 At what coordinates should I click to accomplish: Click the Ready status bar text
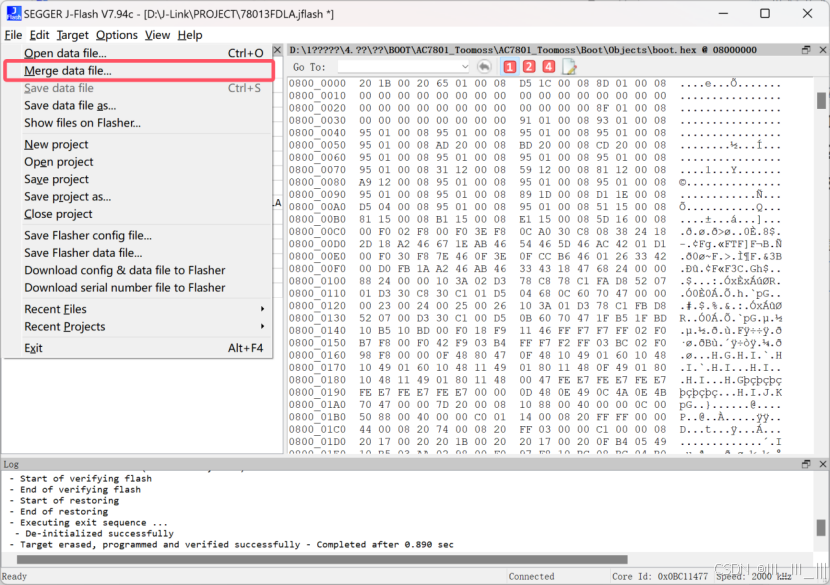pyautogui.click(x=14, y=576)
